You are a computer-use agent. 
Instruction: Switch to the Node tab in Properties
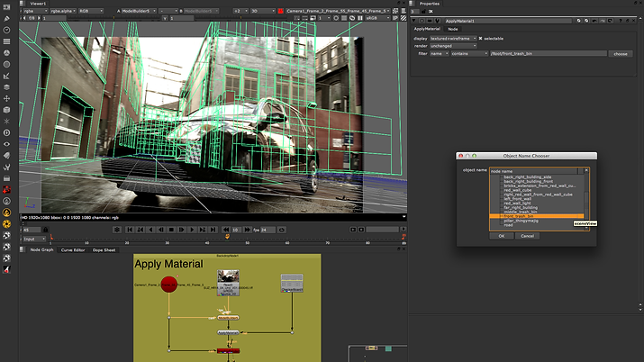[453, 29]
